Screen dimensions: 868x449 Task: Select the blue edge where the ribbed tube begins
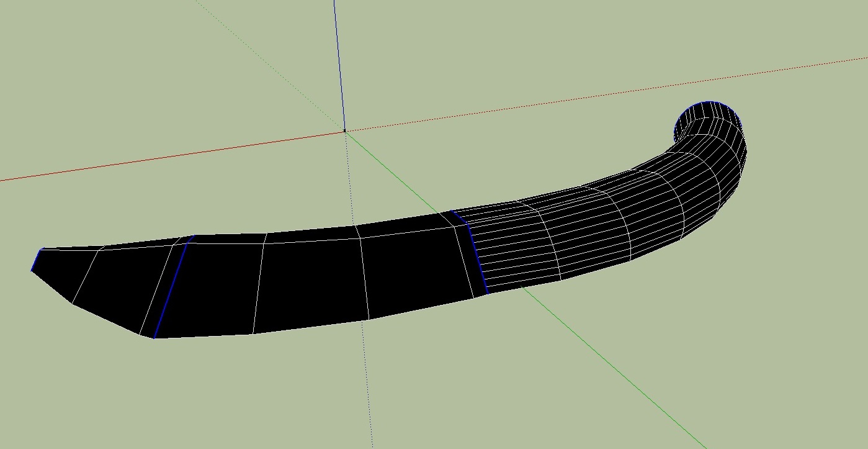tap(470, 252)
